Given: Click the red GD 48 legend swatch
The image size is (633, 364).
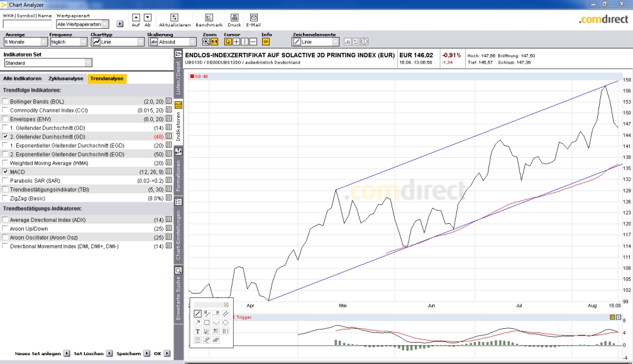Looking at the screenshot, I should point(192,76).
